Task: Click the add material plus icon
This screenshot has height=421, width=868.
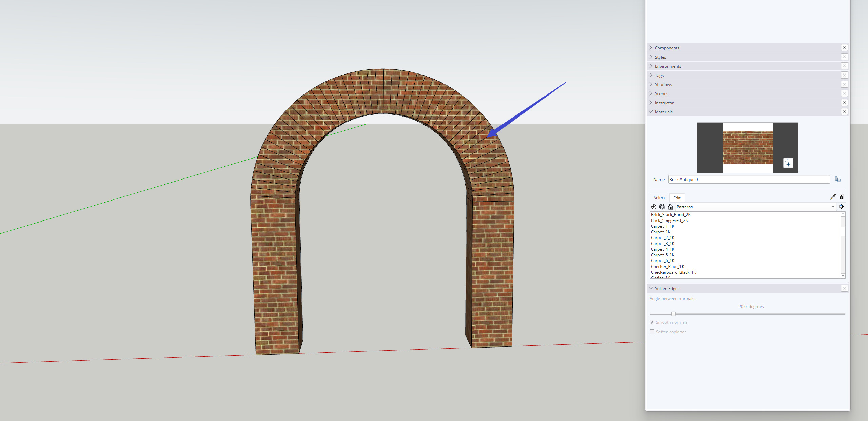Action: tap(654, 207)
